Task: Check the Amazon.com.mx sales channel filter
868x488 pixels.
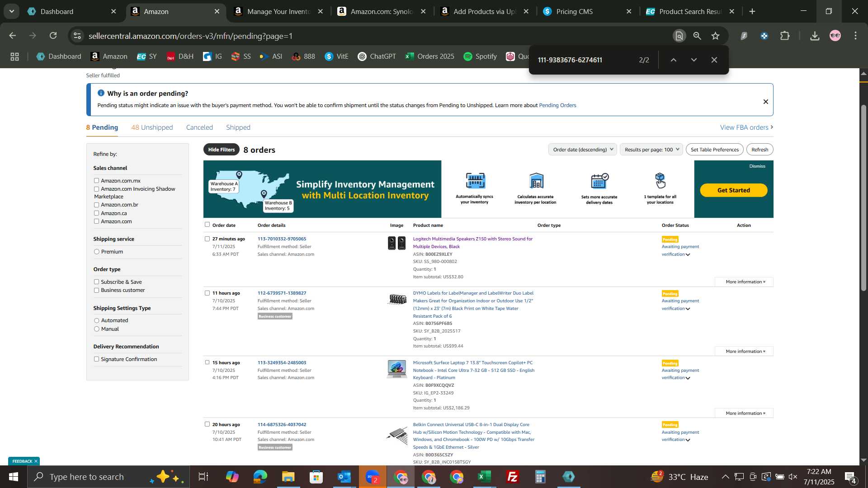Action: (96, 181)
